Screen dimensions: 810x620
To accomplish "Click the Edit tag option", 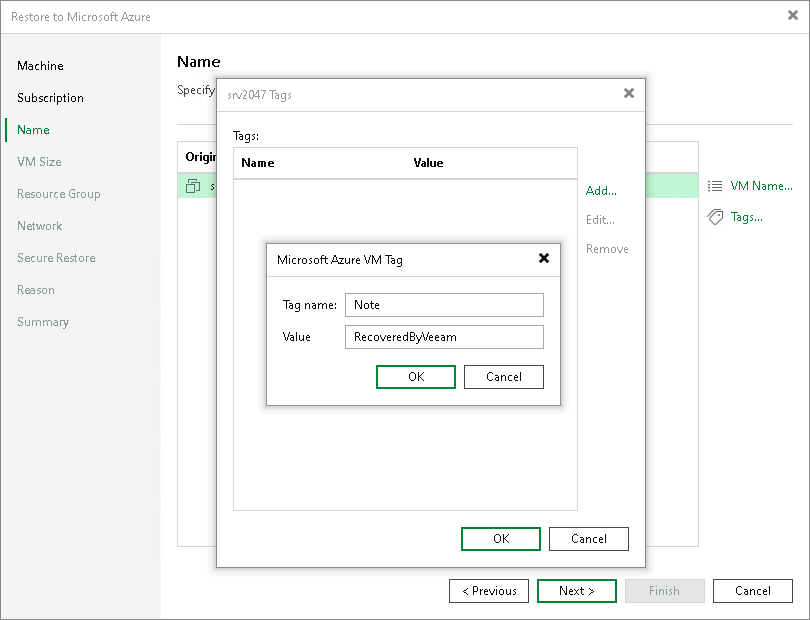I will (599, 219).
